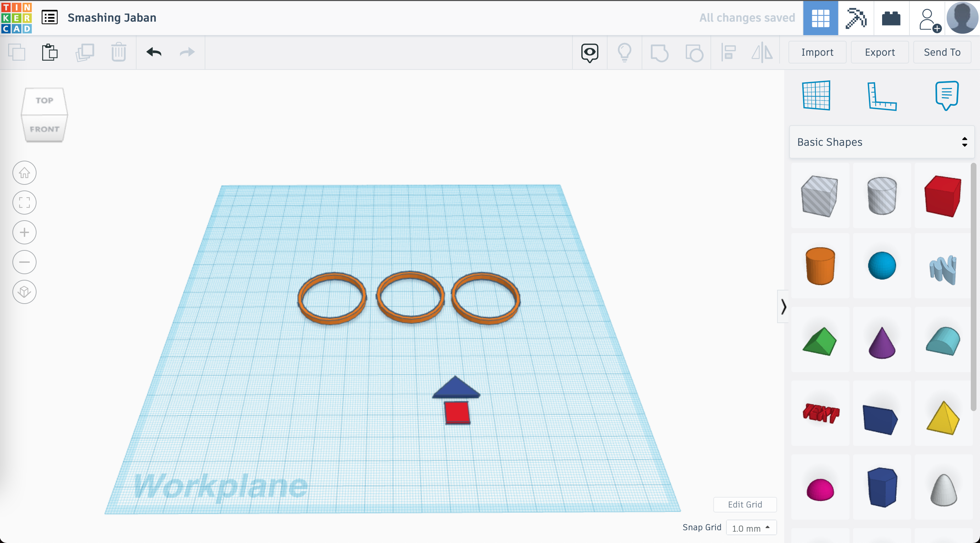Toggle Show All lightbulb icon

pos(624,52)
